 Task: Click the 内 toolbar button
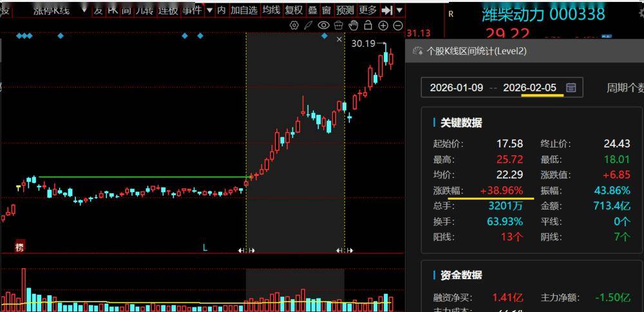222,10
